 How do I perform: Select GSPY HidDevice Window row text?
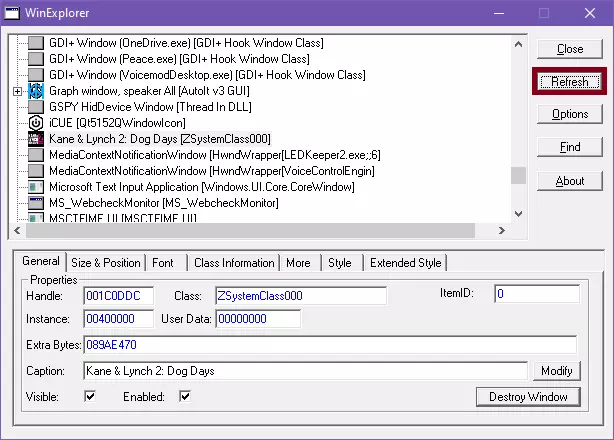pyautogui.click(x=150, y=107)
